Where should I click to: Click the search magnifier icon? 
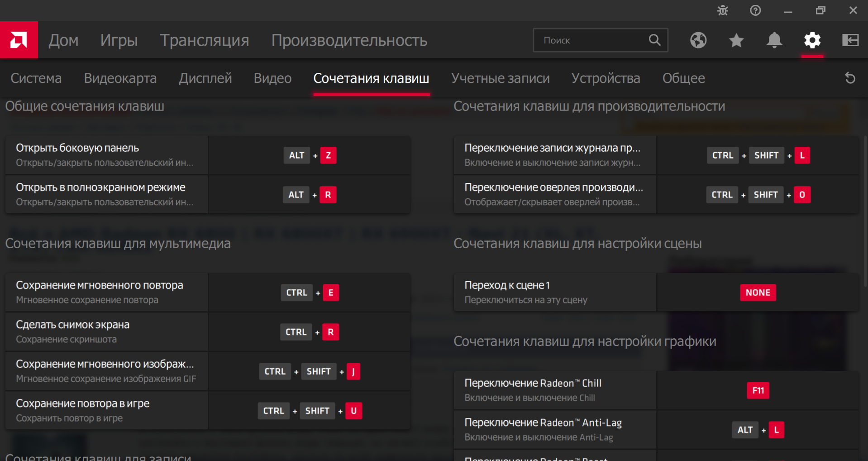pos(654,40)
